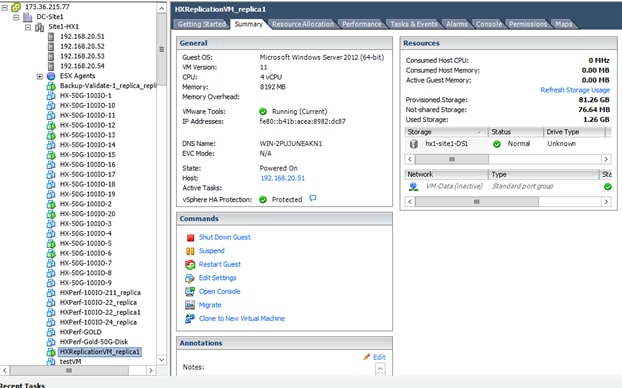Click the red Shut Down Guest icon
622x388 pixels.
pyautogui.click(x=190, y=237)
